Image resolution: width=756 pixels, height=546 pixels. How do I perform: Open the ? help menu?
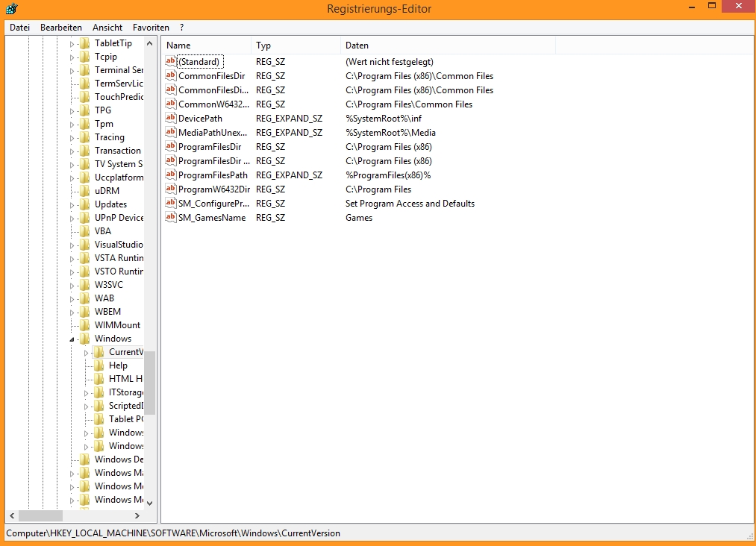182,28
